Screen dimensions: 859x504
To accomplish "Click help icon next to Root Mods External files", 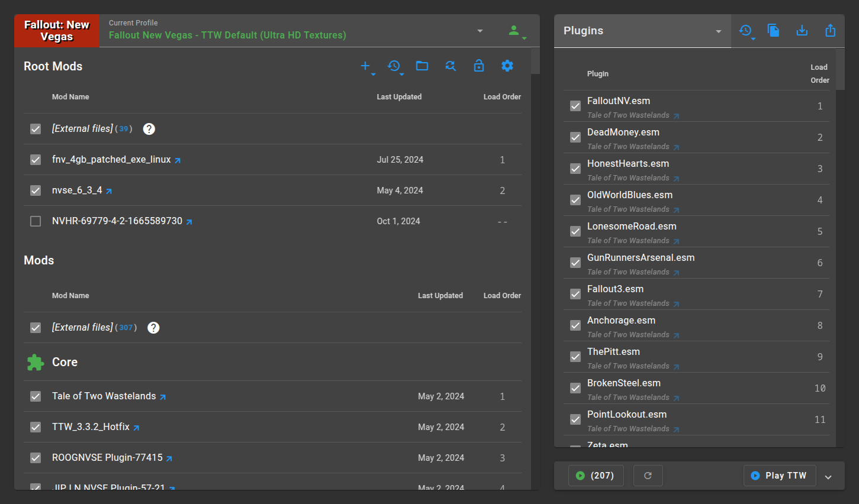I will pos(149,129).
